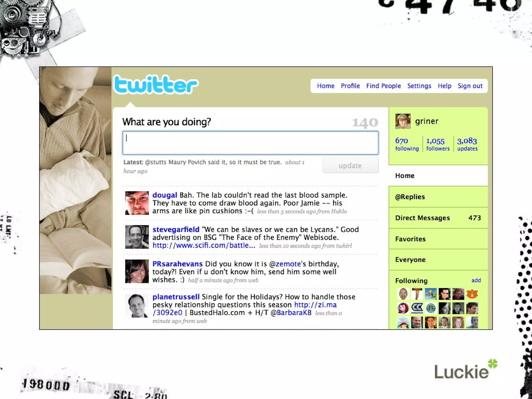
Task: Open PRsarahevans's avatar picture
Action: (x=137, y=271)
